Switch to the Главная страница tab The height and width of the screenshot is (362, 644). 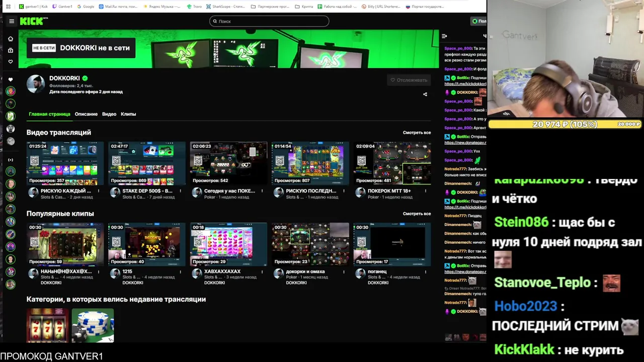click(x=49, y=114)
